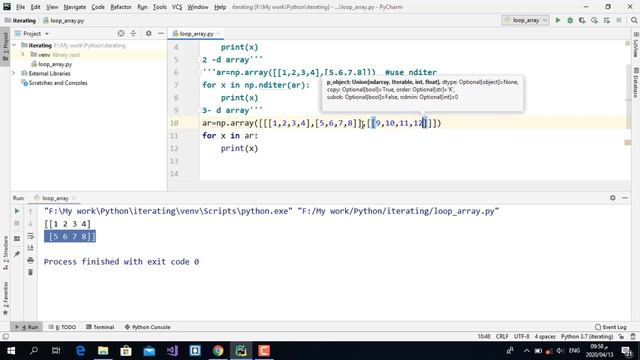This screenshot has height=360, width=640.
Task: Switch to the loop_array.py editor tab
Action: point(196,33)
